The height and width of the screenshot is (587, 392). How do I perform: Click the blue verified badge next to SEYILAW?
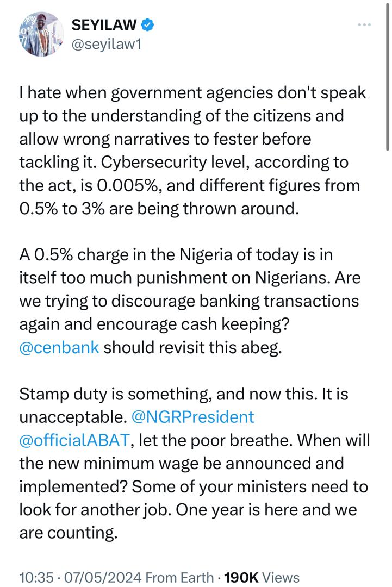click(x=148, y=24)
